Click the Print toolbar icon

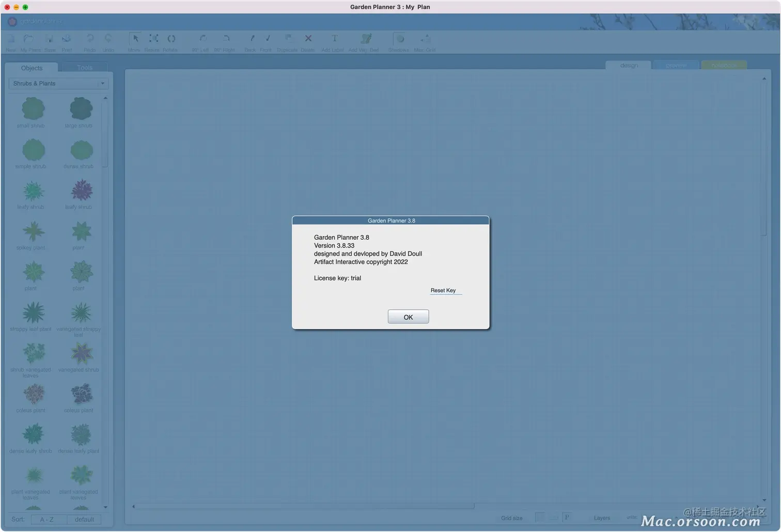[x=67, y=39]
